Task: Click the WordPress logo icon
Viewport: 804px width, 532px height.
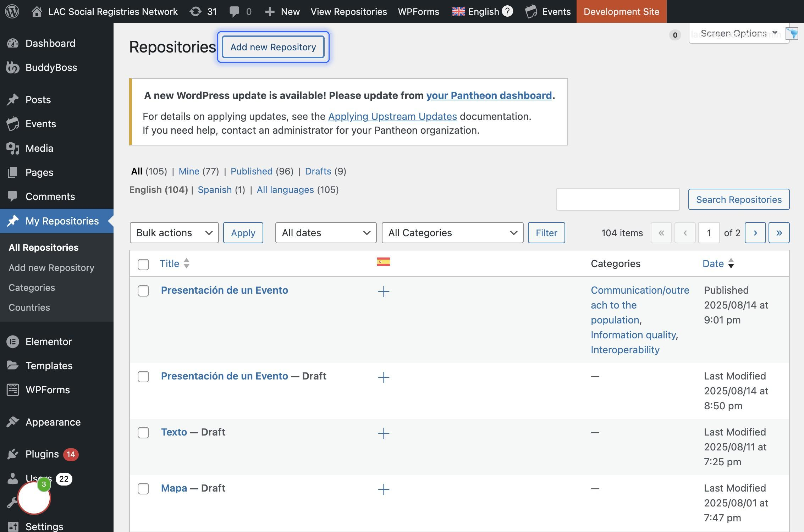Action: [x=12, y=11]
